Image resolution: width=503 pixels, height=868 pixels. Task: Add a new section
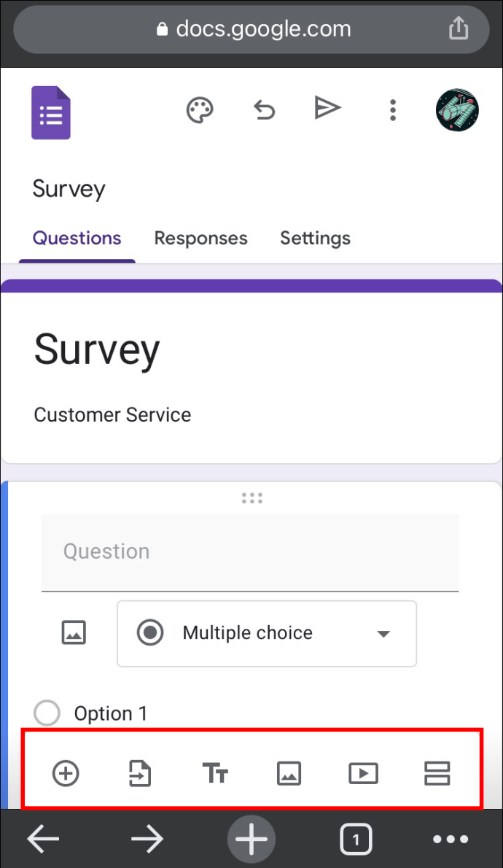coord(437,773)
